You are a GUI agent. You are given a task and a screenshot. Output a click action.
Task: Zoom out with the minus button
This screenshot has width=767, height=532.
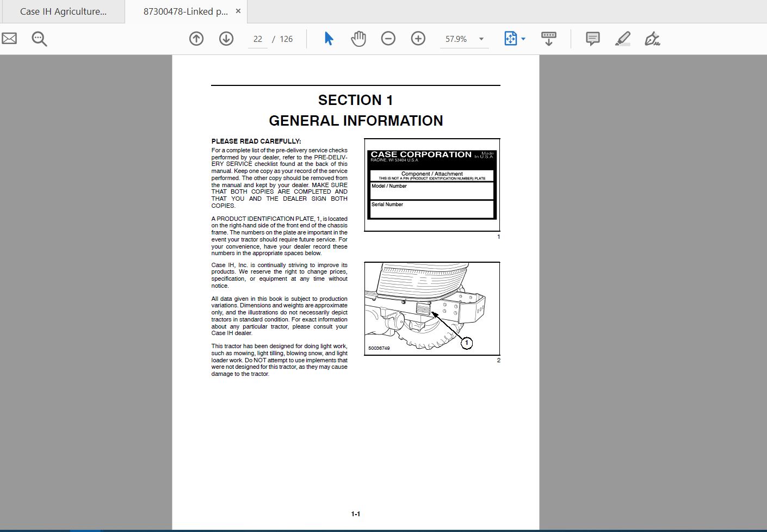(x=388, y=39)
